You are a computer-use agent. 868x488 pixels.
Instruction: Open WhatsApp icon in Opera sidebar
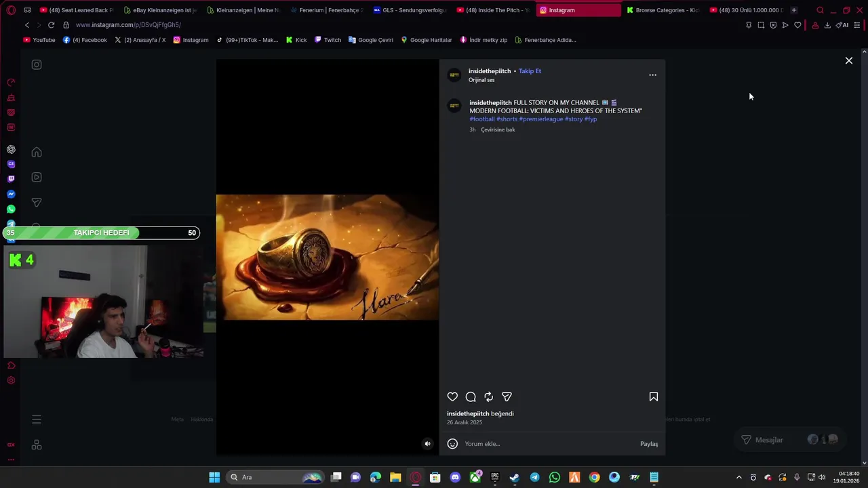[11, 209]
